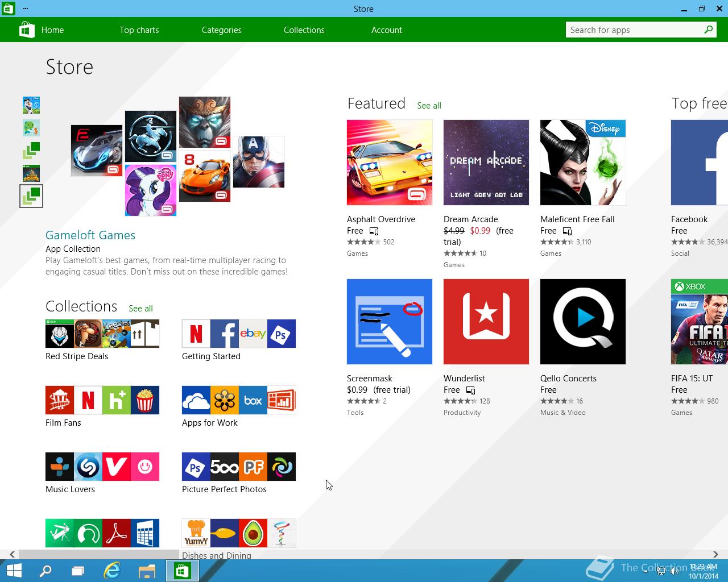Open the popcorn icon in Film Fans
This screenshot has width=728, height=582.
145,400
